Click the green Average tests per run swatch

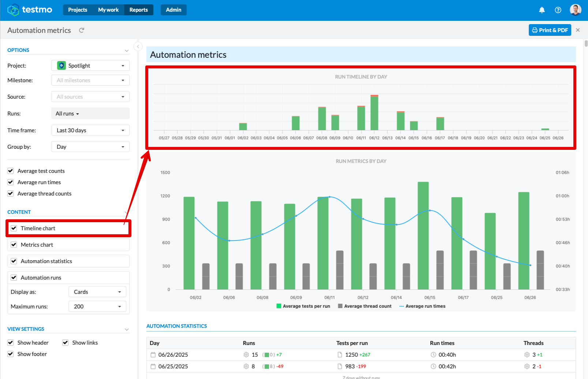(x=278, y=306)
